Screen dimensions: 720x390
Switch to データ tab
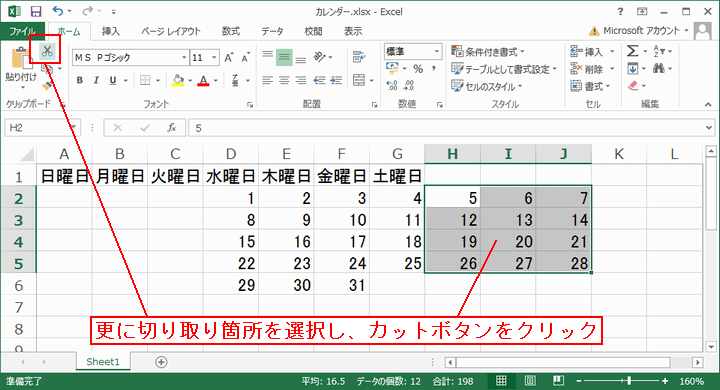point(272,31)
